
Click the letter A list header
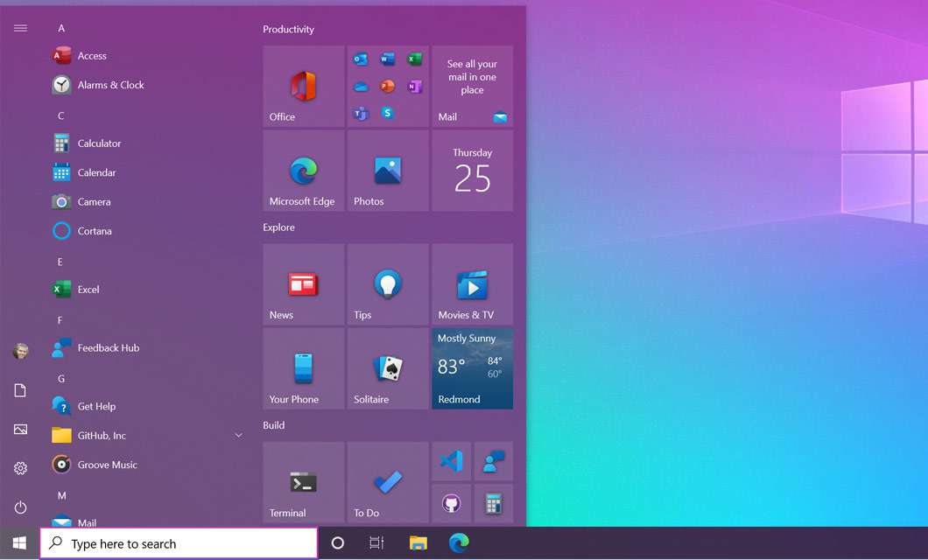[x=61, y=28]
